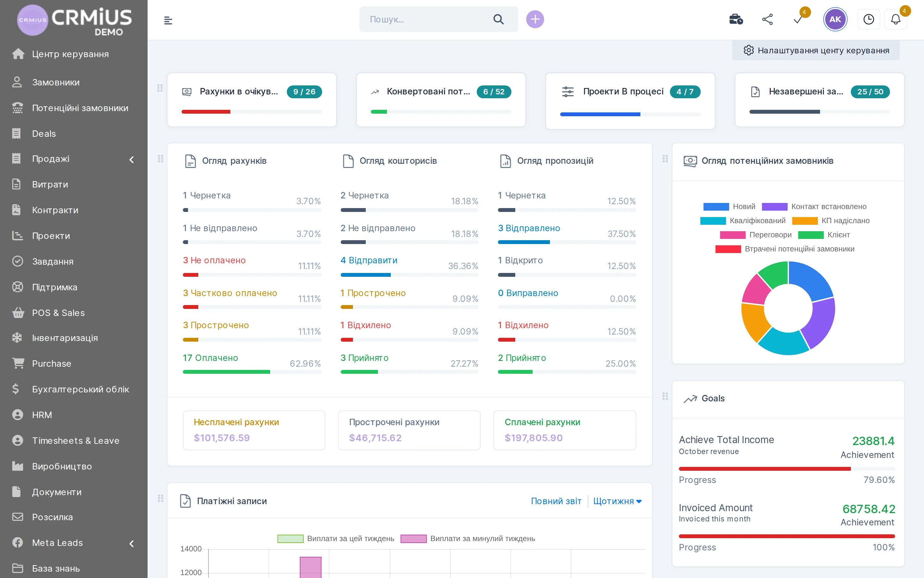Open the checkmark tasks icon with badge

point(798,19)
